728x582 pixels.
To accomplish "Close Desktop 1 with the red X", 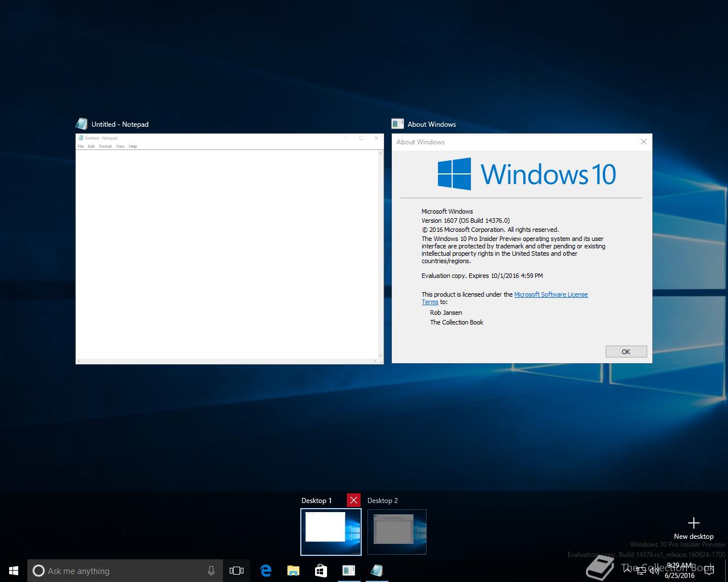I will pyautogui.click(x=354, y=500).
